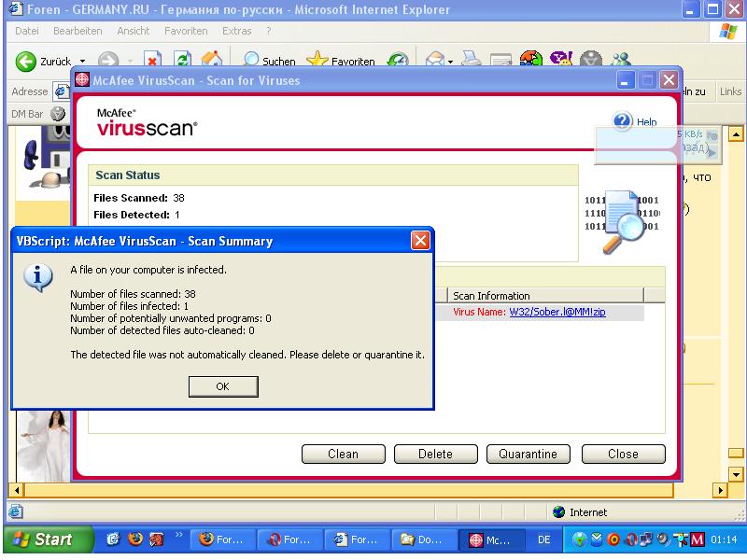Screen dimensions: 747x560
Task: Click the Messenger people icon in IE toolbar
Action: (x=621, y=60)
